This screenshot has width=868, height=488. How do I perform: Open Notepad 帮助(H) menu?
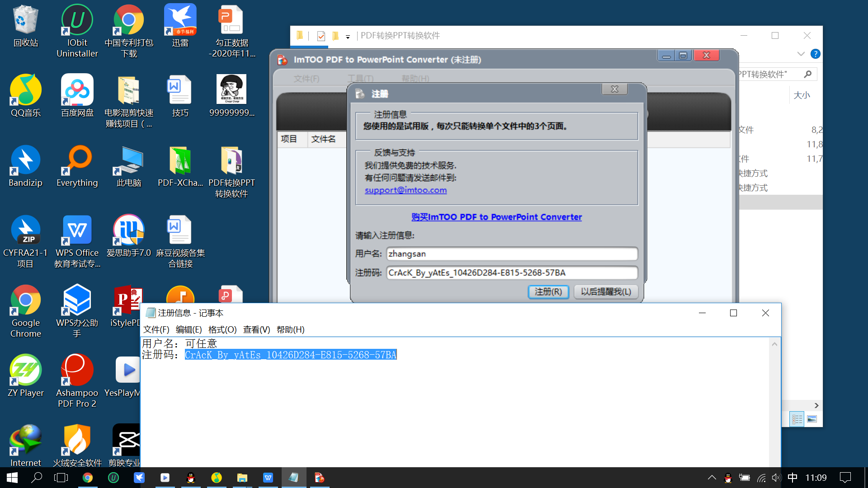tap(290, 329)
